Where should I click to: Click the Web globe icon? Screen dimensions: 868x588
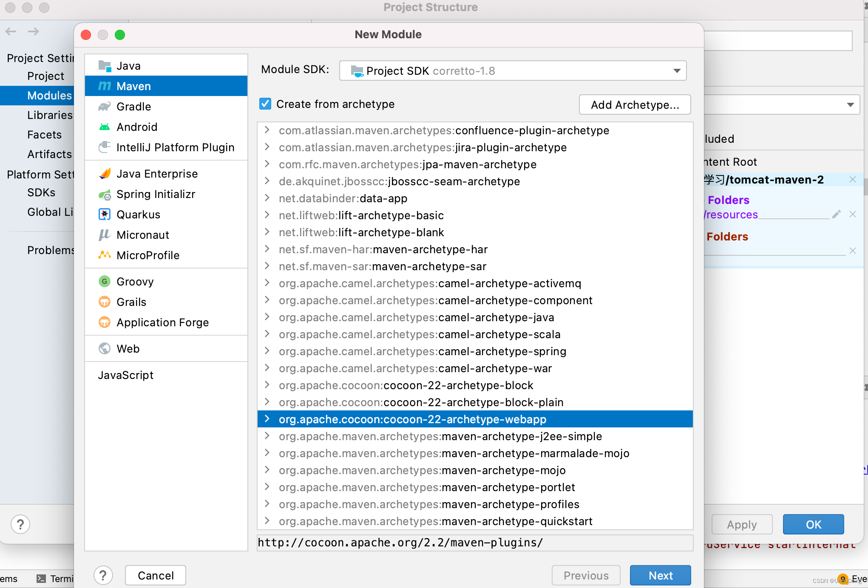(105, 349)
